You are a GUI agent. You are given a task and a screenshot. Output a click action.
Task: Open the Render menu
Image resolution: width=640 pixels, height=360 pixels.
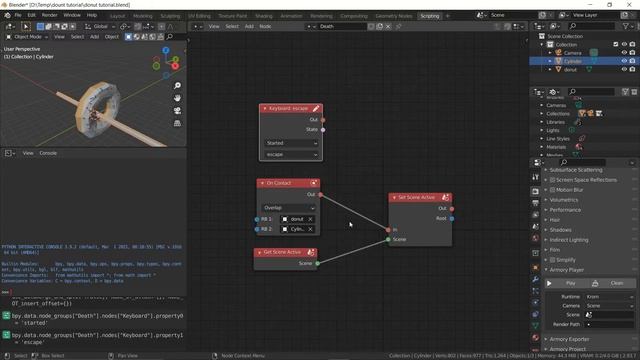(x=49, y=15)
